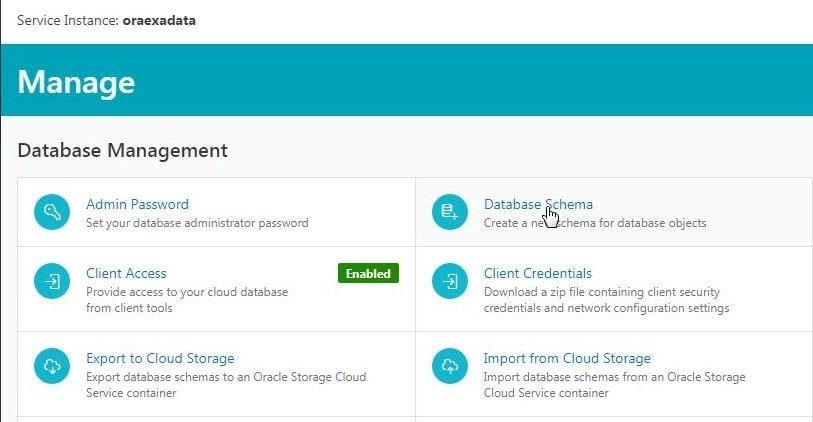813x422 pixels.
Task: Open the Admin Password link
Action: click(x=137, y=204)
